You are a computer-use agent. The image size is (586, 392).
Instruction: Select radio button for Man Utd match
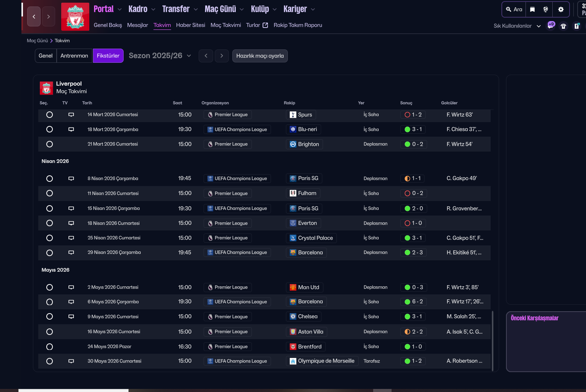coord(49,287)
